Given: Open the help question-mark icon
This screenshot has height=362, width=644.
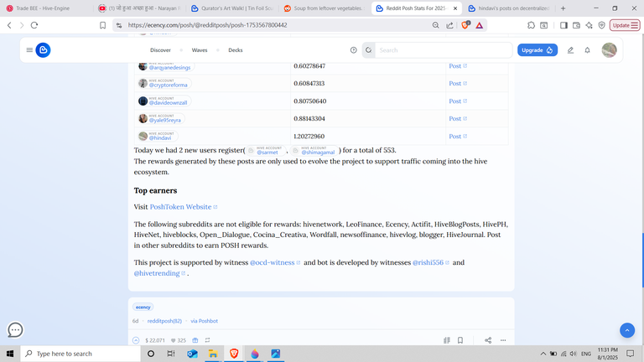Looking at the screenshot, I should click(353, 50).
